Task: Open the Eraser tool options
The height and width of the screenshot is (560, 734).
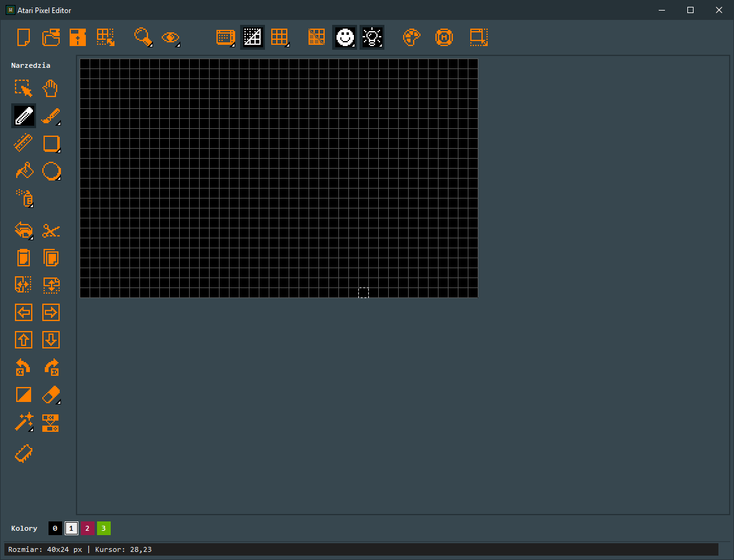Action: pos(50,394)
